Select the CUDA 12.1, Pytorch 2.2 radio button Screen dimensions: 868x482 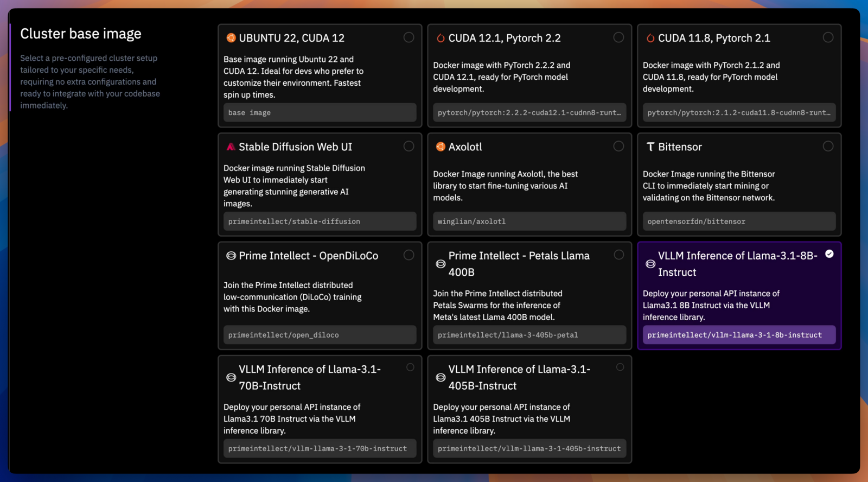point(618,37)
